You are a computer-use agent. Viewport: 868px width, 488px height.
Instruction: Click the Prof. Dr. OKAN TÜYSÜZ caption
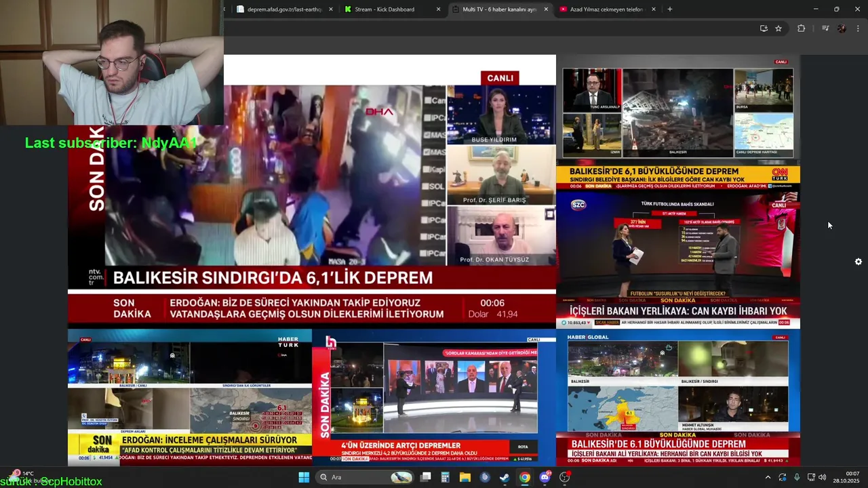494,260
